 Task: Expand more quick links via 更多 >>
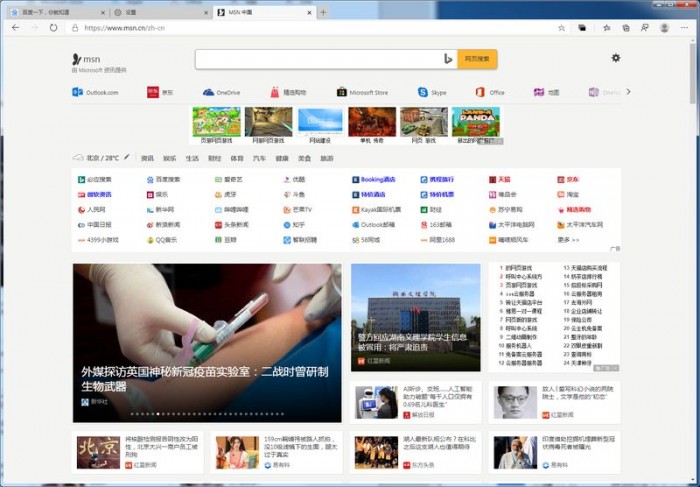point(568,240)
